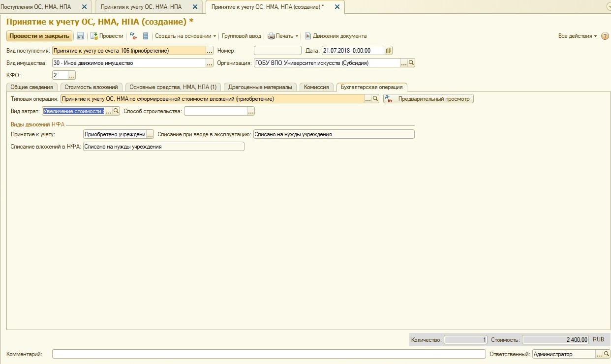Click the Предварительный просмотр button
Image resolution: width=611 pixels, height=364 pixels.
pos(428,99)
